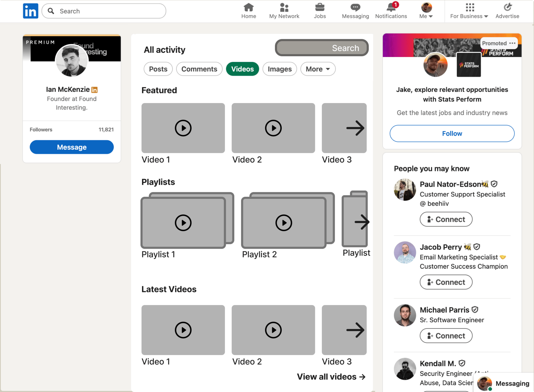The width and height of the screenshot is (534, 392).
Task: Open the For Business dropdown
Action: [469, 16]
